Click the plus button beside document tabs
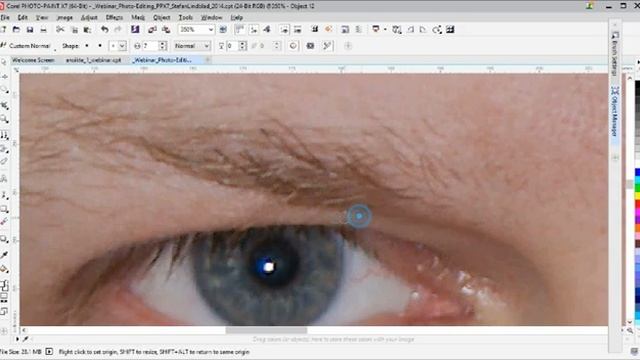Screen dimensions: 640x360 208,60
